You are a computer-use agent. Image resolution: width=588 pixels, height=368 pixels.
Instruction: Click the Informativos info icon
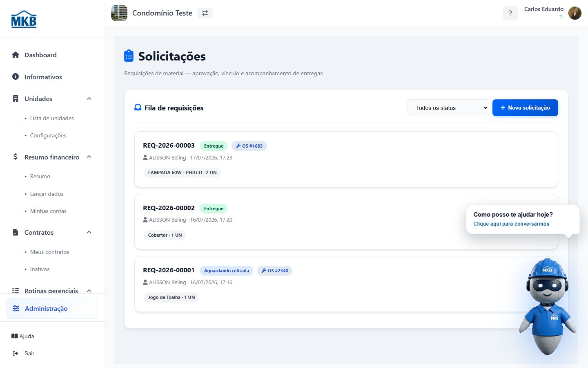[x=16, y=76]
